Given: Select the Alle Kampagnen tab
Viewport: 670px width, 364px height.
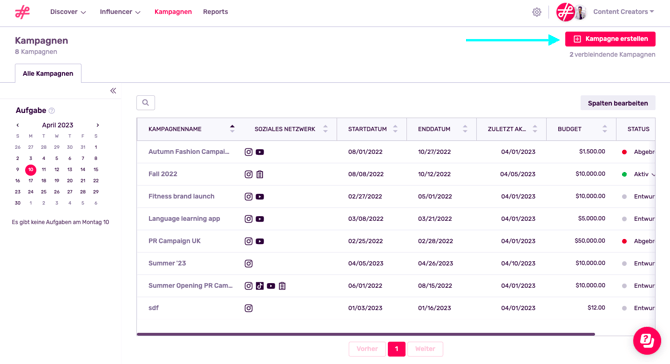Looking at the screenshot, I should click(x=48, y=73).
